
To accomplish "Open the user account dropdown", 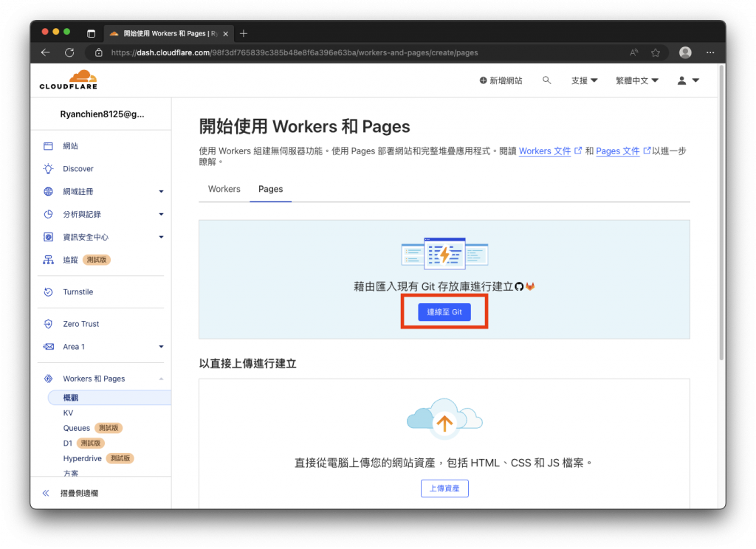I will click(688, 80).
